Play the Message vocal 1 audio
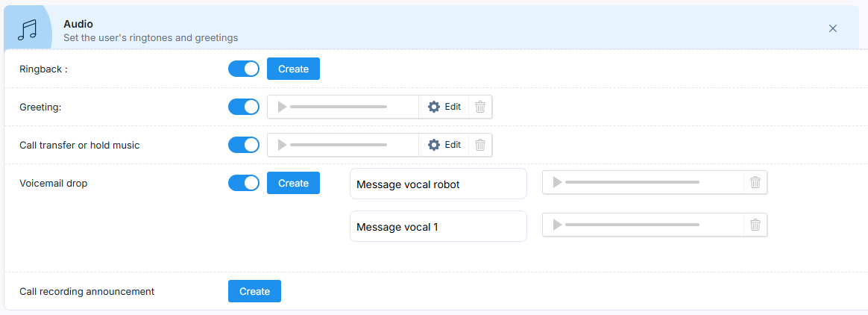 557,225
